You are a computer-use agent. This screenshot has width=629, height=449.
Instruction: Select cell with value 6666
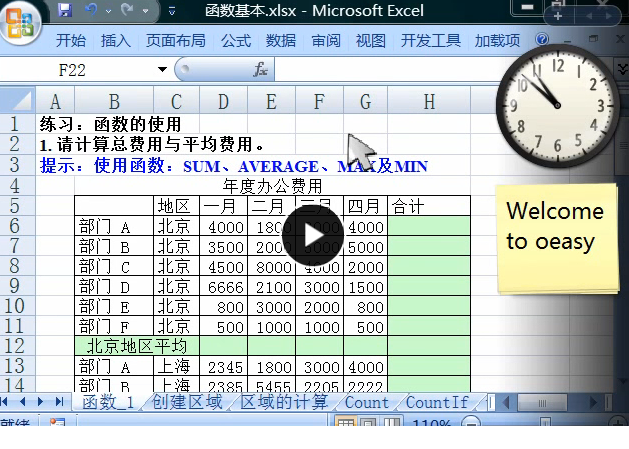pyautogui.click(x=223, y=286)
